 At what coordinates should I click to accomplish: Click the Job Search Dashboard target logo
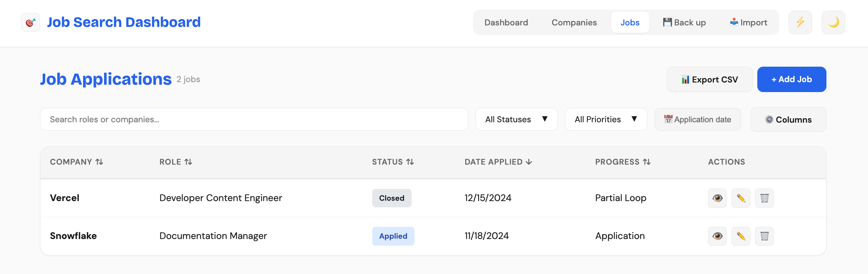pos(31,22)
